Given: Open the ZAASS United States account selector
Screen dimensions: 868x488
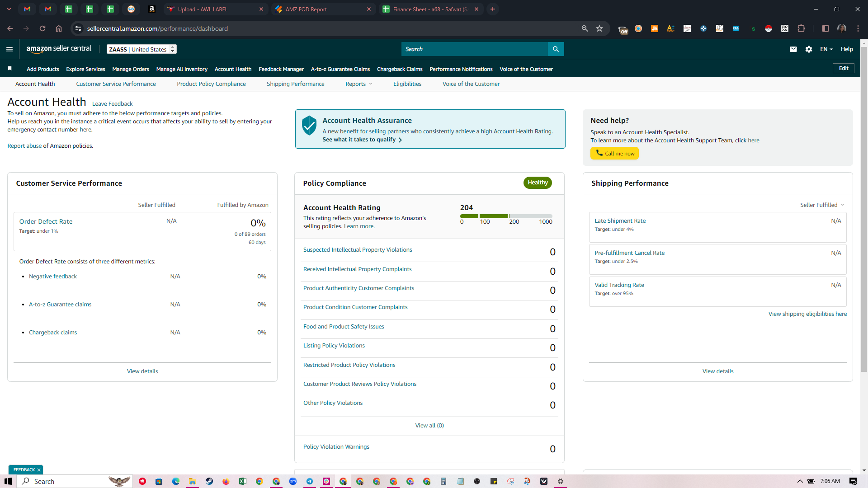Looking at the screenshot, I should (142, 49).
